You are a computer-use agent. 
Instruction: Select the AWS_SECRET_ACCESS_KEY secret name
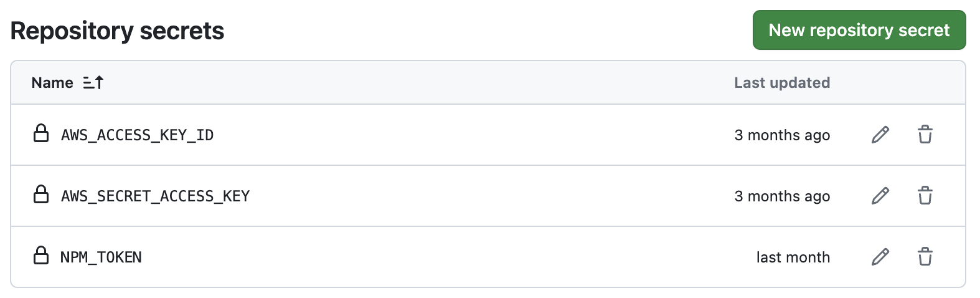point(155,196)
